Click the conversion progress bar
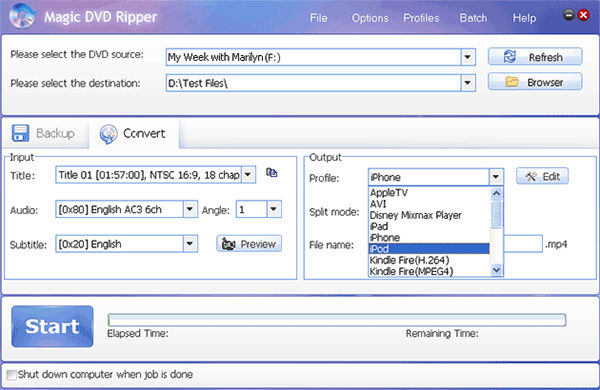600x390 pixels. click(337, 320)
